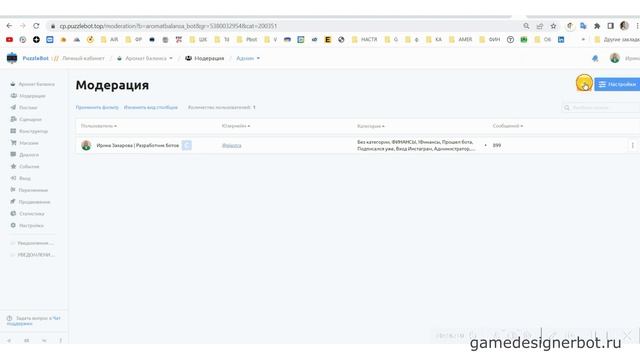Open События star item in sidebar
The image size is (640, 360).
(24, 167)
